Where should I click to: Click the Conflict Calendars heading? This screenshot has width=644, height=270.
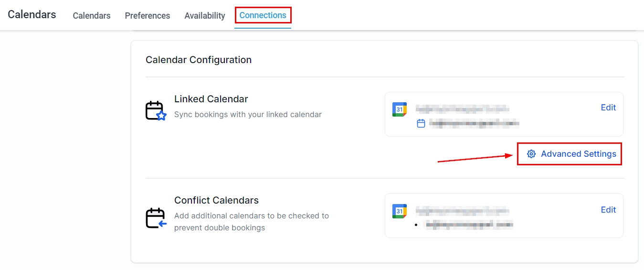pyautogui.click(x=216, y=200)
